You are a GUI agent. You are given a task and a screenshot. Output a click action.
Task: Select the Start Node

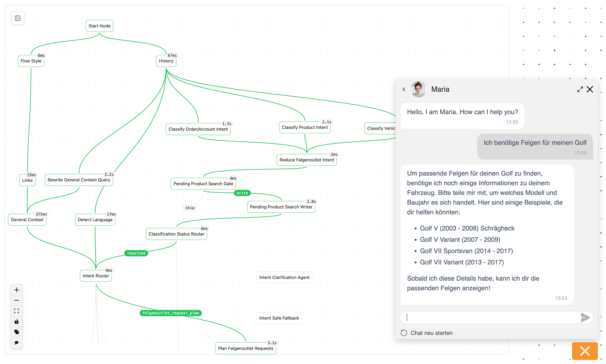tap(99, 26)
